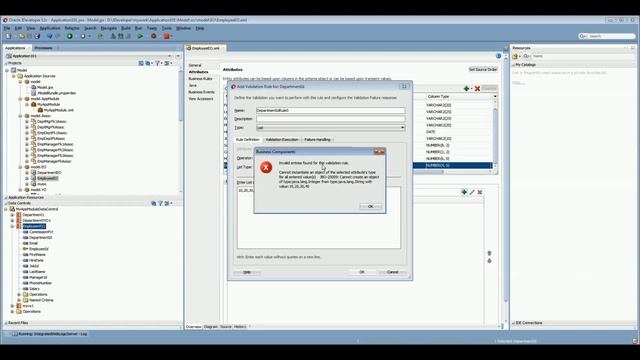
Task: Click OK in Business Components error dialog
Action: point(370,207)
